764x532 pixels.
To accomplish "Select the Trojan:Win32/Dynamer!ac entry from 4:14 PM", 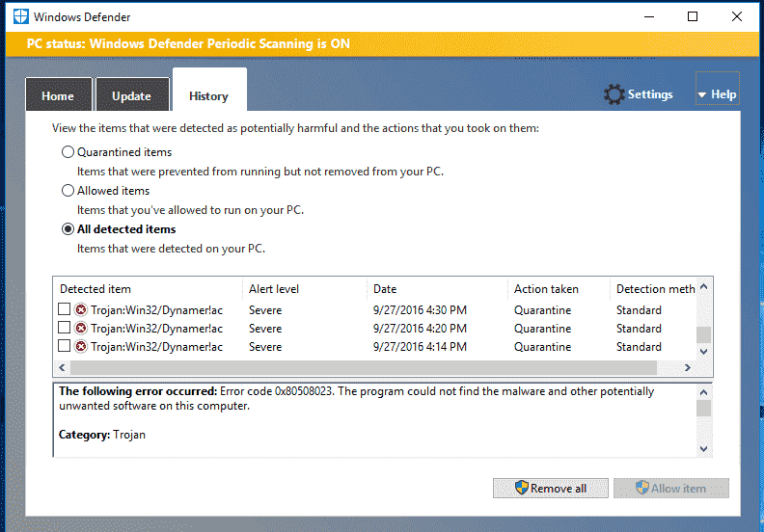I will click(156, 347).
